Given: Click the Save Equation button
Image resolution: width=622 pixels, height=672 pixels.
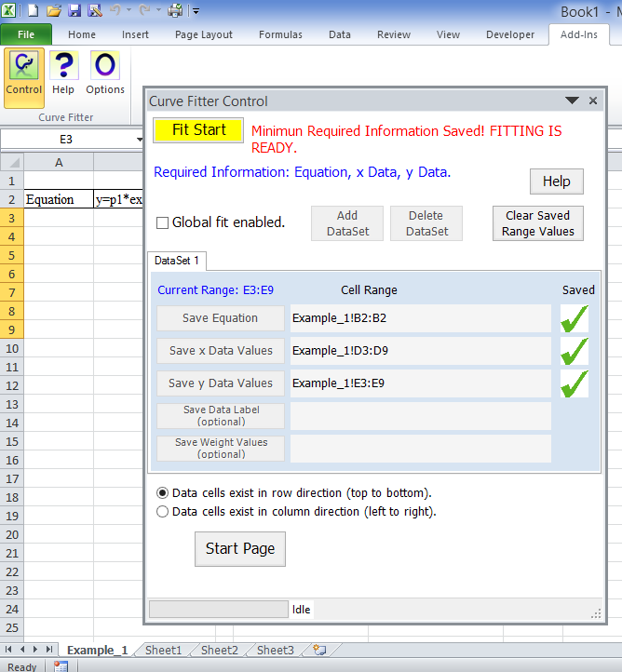Looking at the screenshot, I should click(221, 318).
